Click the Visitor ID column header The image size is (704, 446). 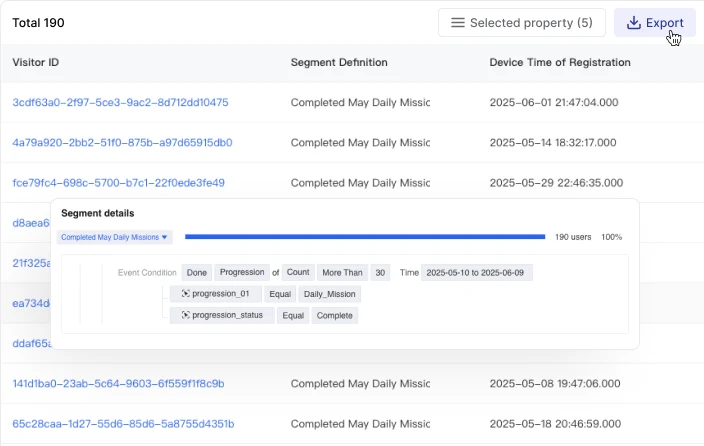click(x=35, y=62)
